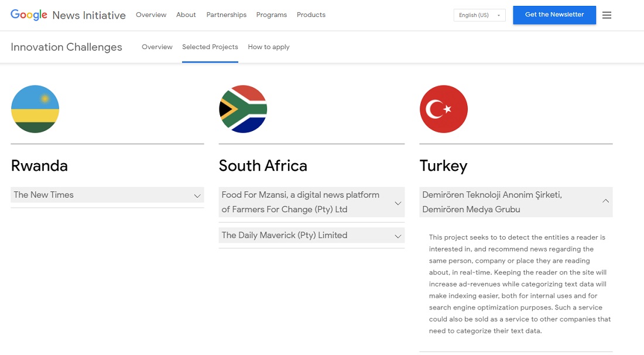644x355 pixels.
Task: Switch to Innovation Challenges Overview tab
Action: tap(157, 47)
